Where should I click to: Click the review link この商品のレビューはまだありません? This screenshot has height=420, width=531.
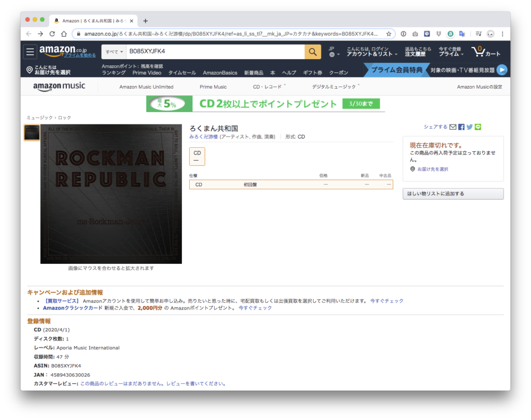(153, 383)
